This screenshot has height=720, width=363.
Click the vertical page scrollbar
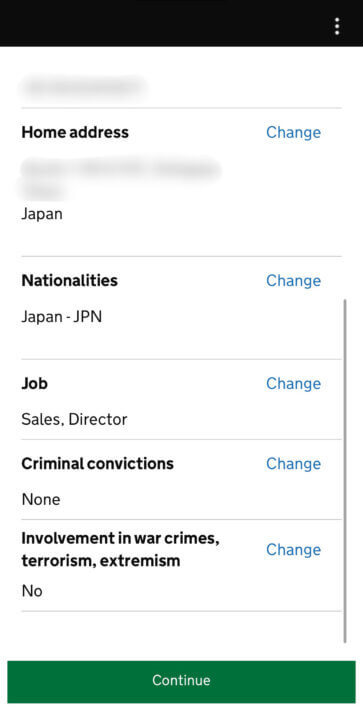[345, 471]
